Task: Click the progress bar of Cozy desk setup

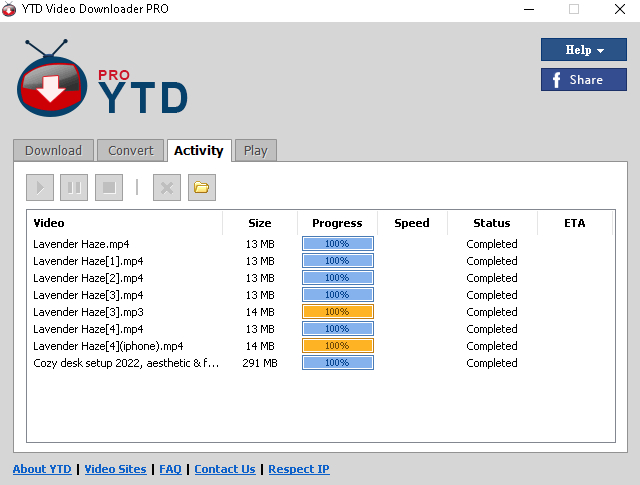Action: tap(338, 363)
